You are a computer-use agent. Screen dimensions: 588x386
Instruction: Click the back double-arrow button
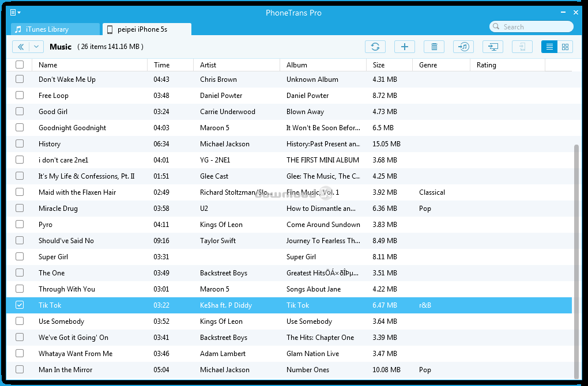21,47
